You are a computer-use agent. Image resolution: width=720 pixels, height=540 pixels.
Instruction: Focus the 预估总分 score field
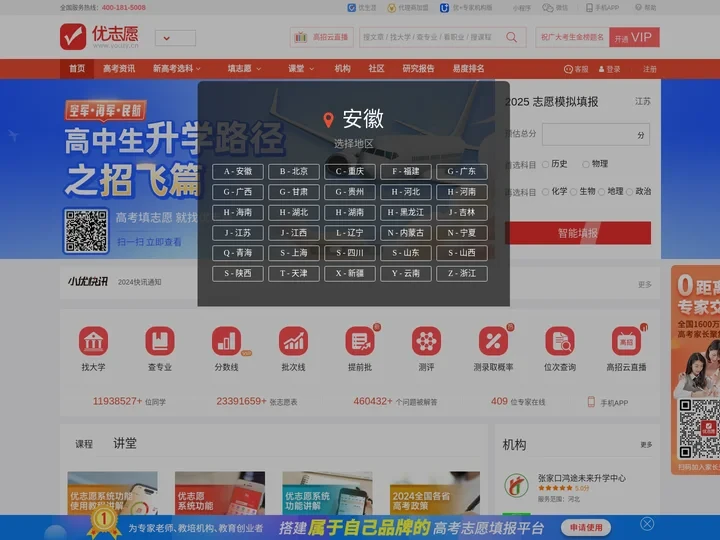click(596, 135)
